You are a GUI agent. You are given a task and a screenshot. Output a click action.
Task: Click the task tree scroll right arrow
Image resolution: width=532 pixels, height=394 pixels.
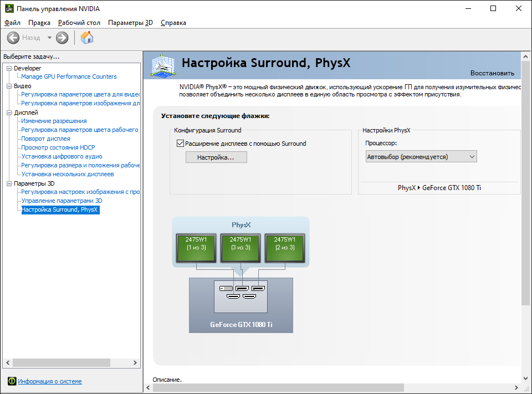(x=135, y=363)
